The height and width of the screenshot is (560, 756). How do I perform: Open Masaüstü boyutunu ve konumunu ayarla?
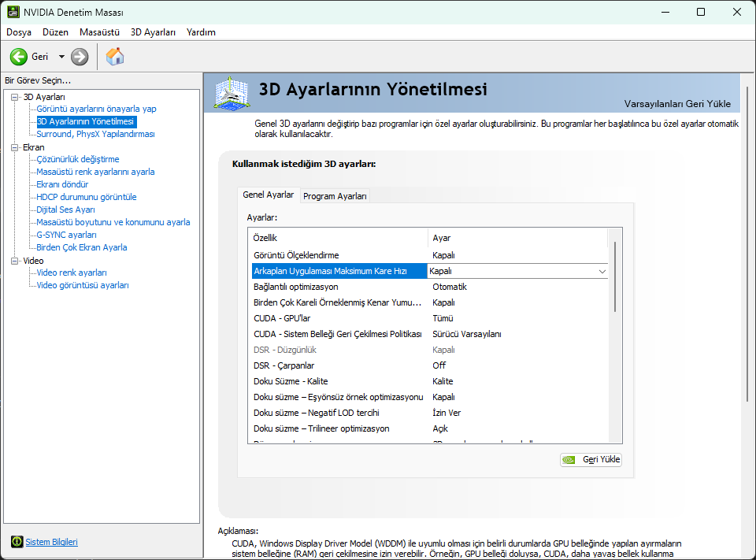(x=113, y=222)
